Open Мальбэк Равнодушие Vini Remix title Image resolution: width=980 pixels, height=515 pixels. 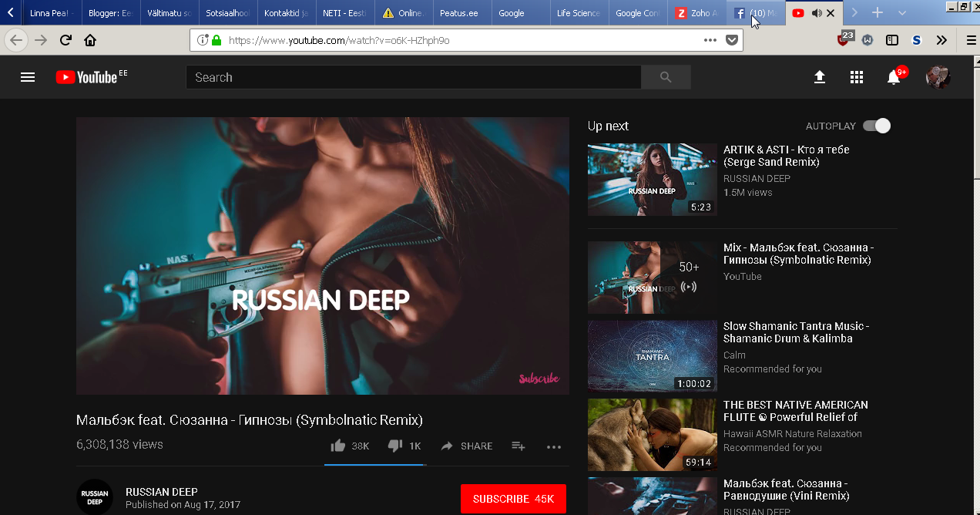[787, 490]
